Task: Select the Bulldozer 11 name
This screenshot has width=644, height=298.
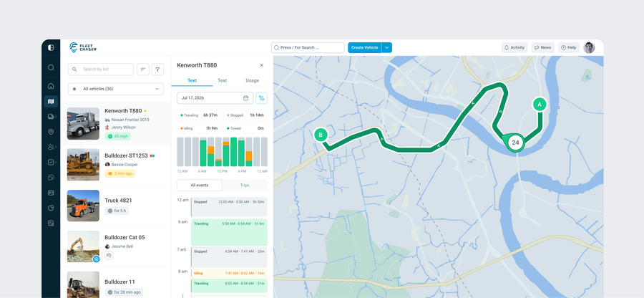Action: coord(119,282)
